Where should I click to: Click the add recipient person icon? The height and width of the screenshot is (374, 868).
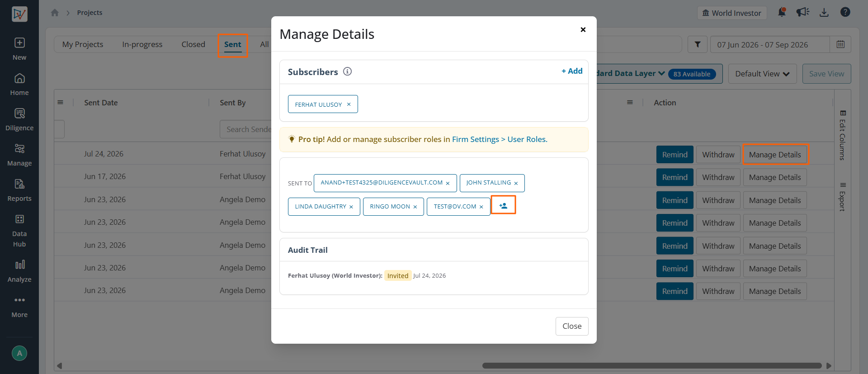pyautogui.click(x=503, y=205)
